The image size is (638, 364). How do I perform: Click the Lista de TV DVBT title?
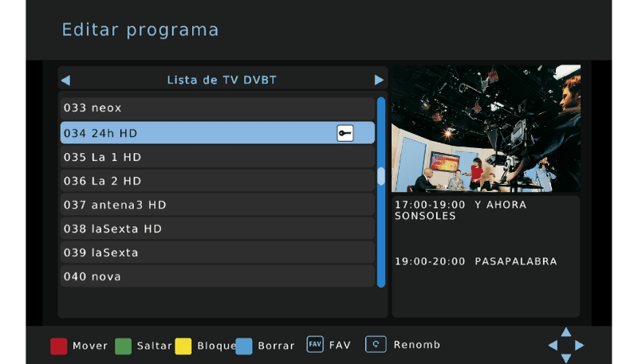point(222,80)
